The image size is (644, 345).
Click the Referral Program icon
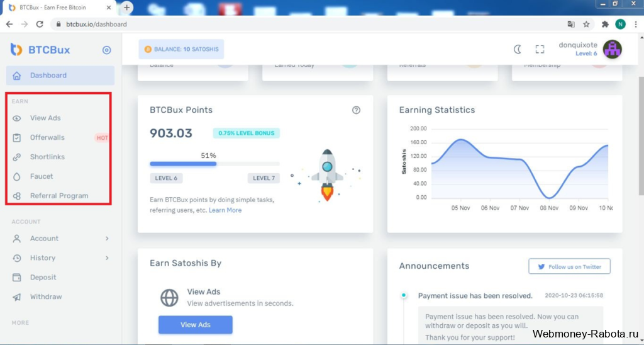point(16,196)
